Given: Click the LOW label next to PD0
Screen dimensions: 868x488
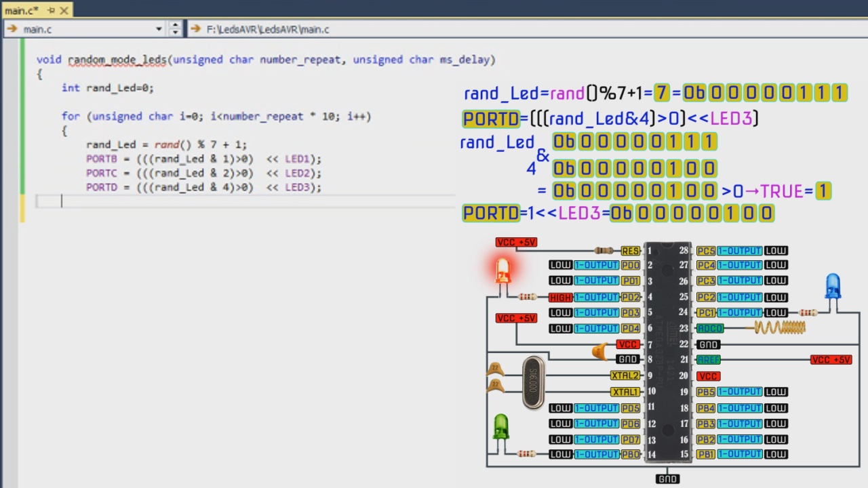Looking at the screenshot, I should [561, 265].
